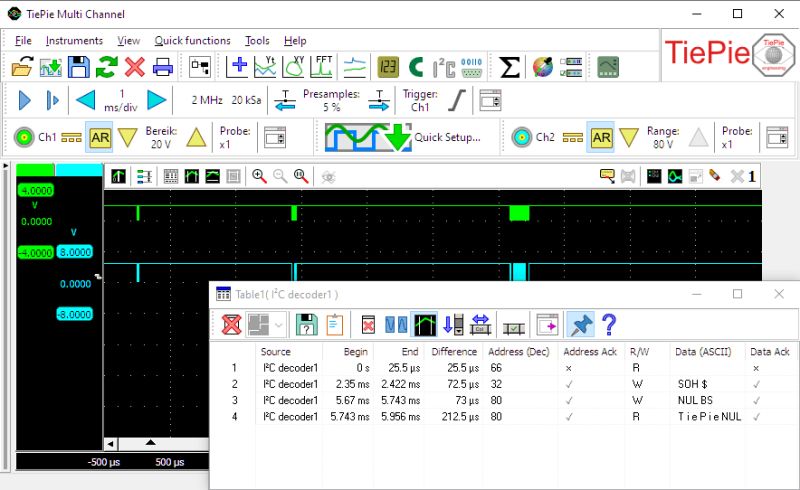Create a new XY graph
Image resolution: width=800 pixels, height=490 pixels.
[293, 67]
